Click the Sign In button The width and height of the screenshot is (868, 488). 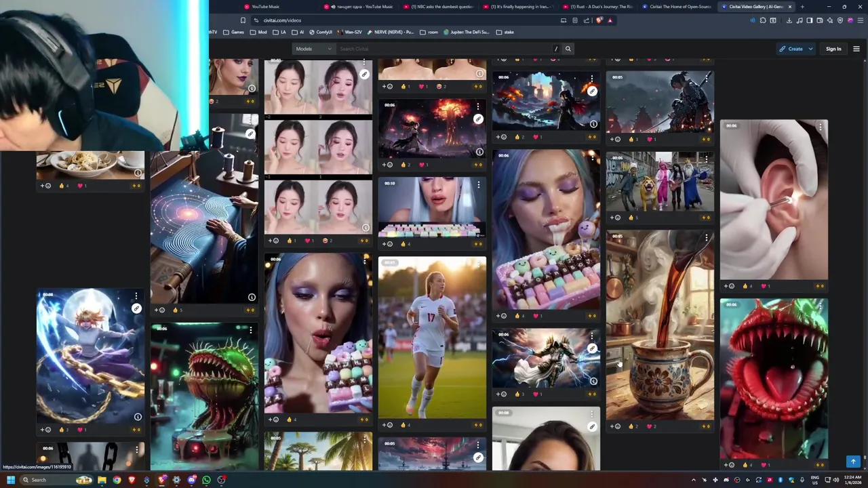pyautogui.click(x=833, y=49)
